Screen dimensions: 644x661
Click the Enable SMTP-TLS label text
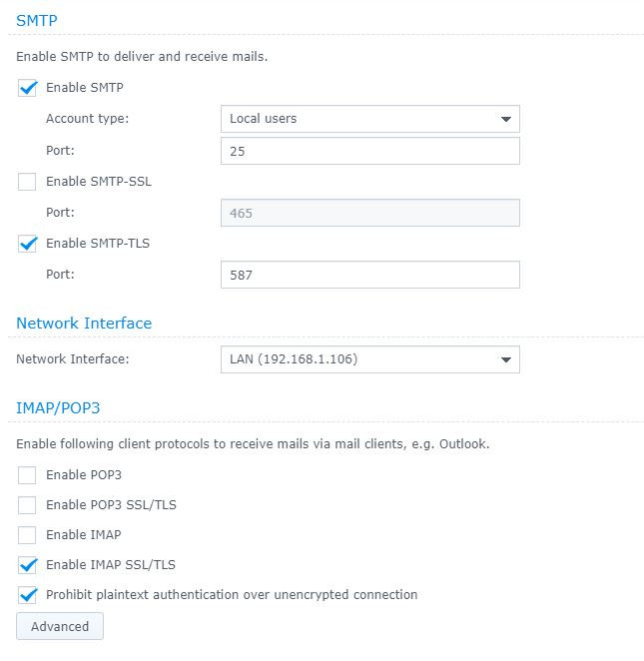[x=98, y=244]
